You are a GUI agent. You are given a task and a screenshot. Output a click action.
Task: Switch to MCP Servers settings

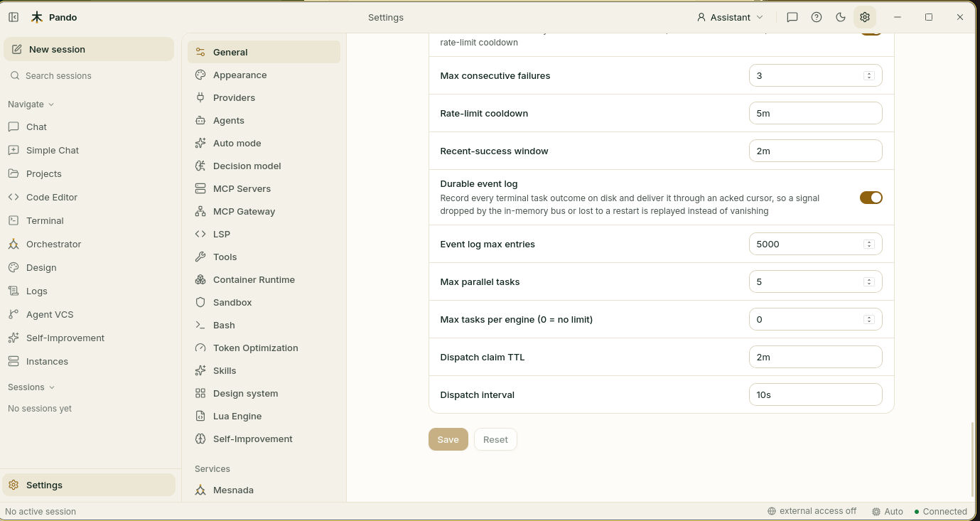click(264, 188)
